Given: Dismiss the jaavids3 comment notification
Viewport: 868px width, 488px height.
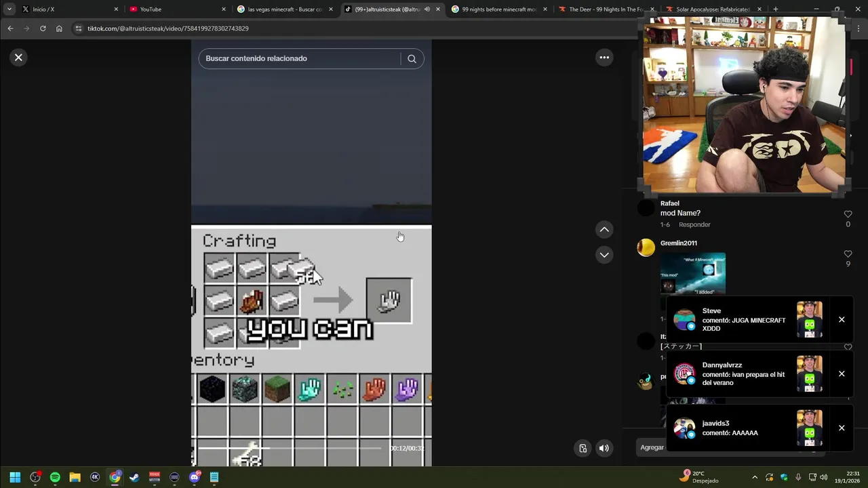Looking at the screenshot, I should (x=842, y=428).
